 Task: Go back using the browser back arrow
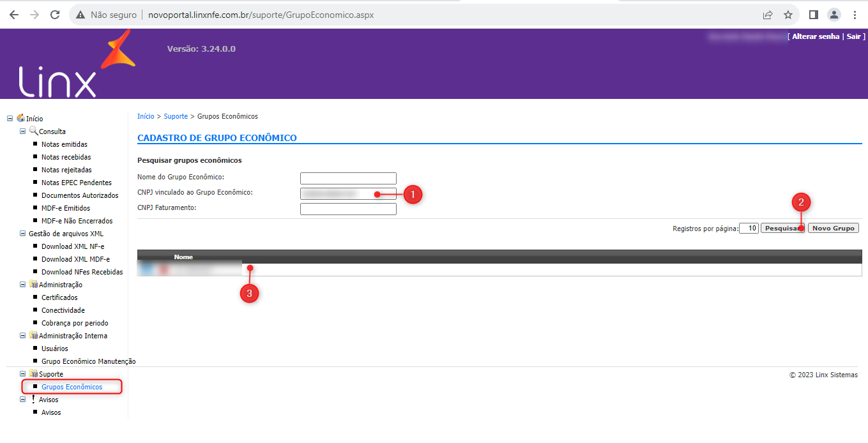click(x=14, y=15)
